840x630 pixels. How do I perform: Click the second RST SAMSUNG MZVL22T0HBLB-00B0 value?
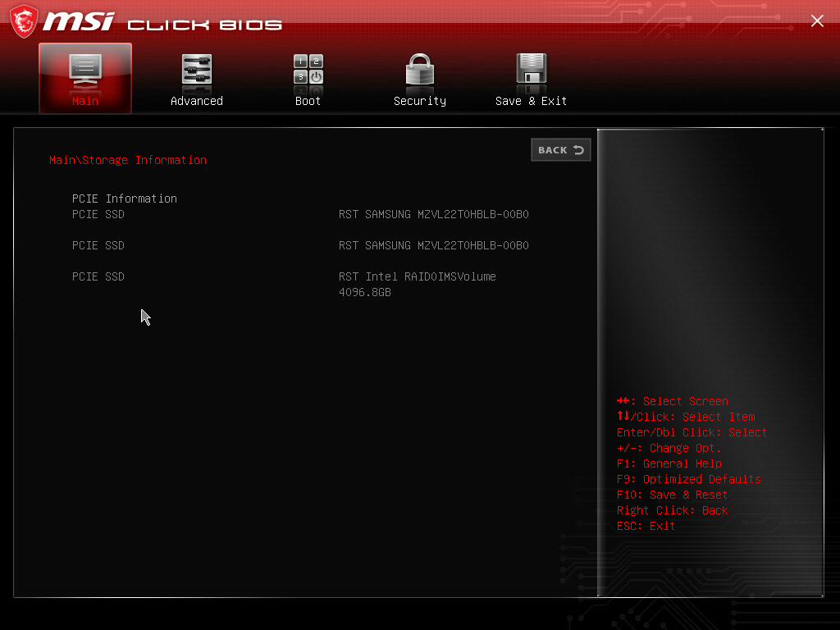(433, 245)
